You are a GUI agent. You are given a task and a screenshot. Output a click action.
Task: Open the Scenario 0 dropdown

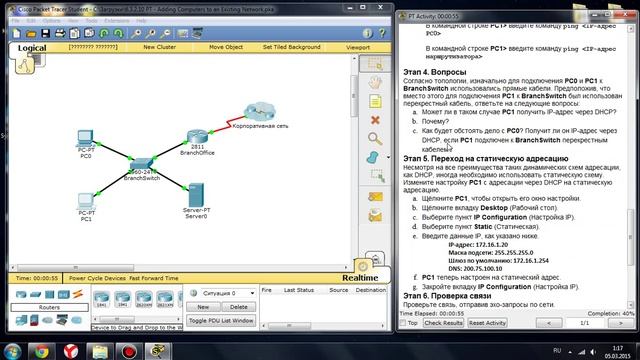pyautogui.click(x=228, y=293)
